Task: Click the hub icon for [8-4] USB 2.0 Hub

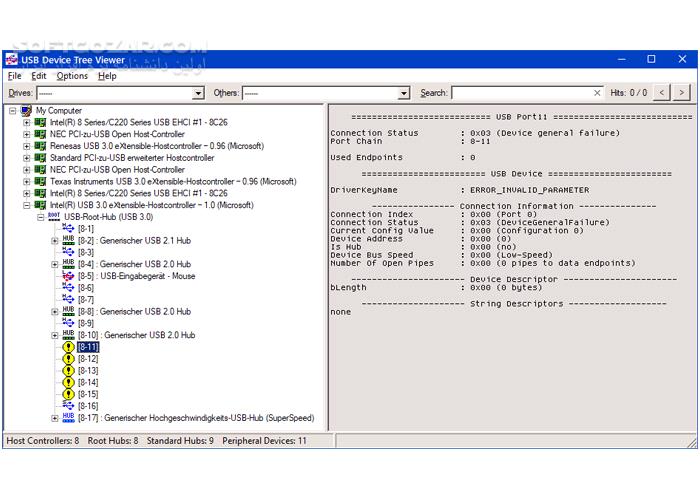Action: (x=68, y=264)
